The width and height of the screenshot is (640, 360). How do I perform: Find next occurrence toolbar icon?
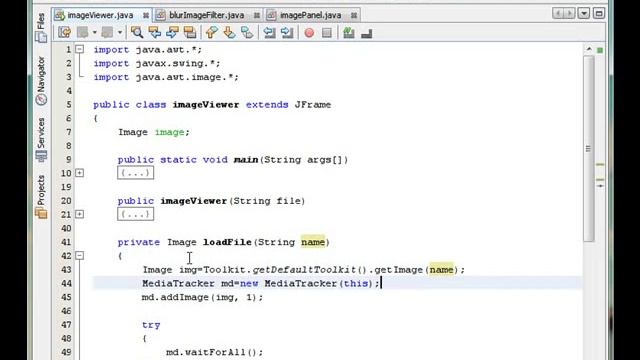[x=172, y=32]
